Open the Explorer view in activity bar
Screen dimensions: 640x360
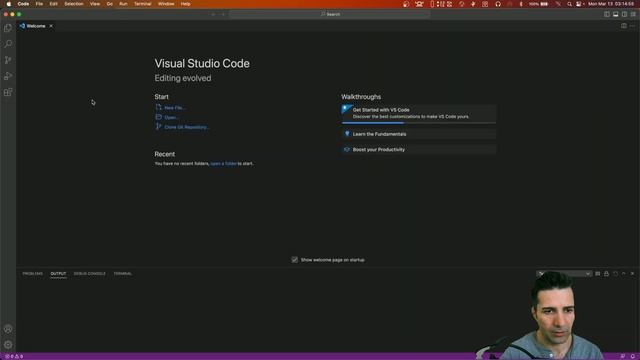point(8,28)
